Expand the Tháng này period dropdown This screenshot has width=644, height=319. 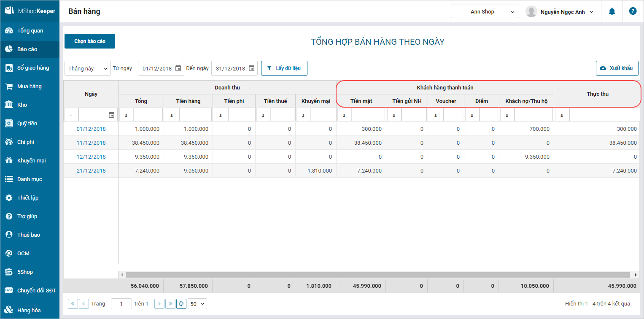[x=88, y=68]
